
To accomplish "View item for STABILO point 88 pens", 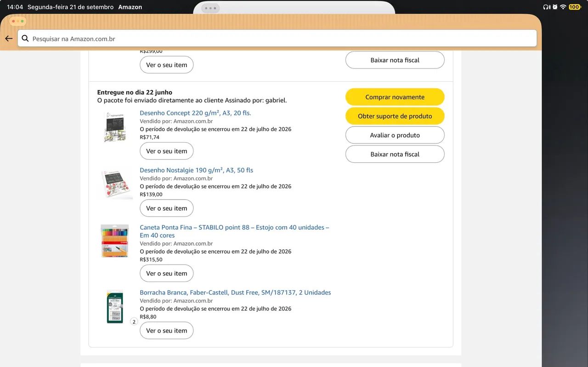I will tap(167, 273).
